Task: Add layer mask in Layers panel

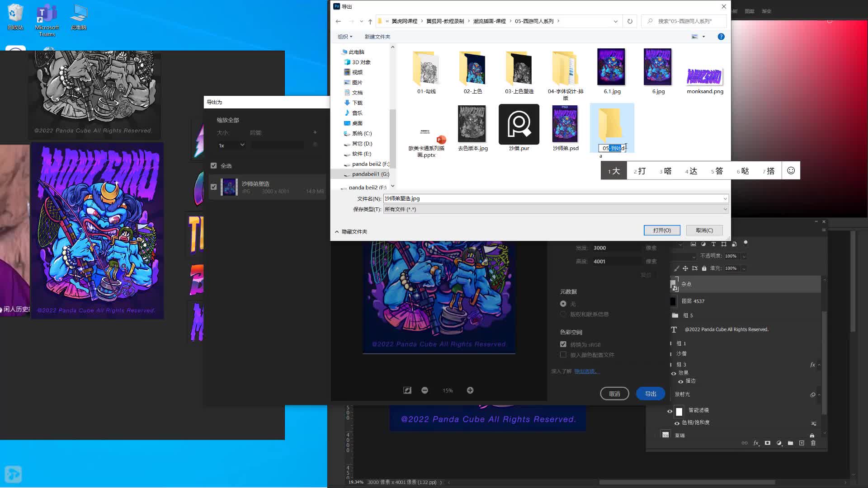Action: [x=768, y=443]
